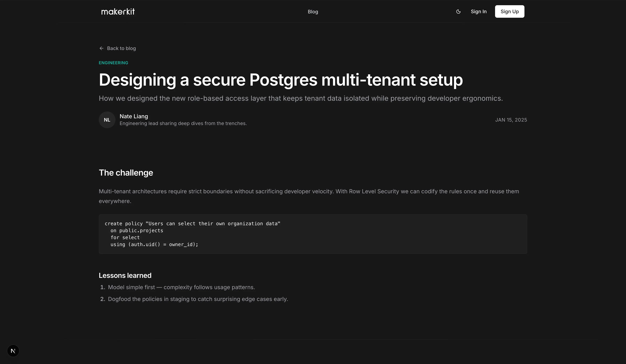This screenshot has height=364, width=626.
Task: Click the heading The challenge
Action: 126,172
